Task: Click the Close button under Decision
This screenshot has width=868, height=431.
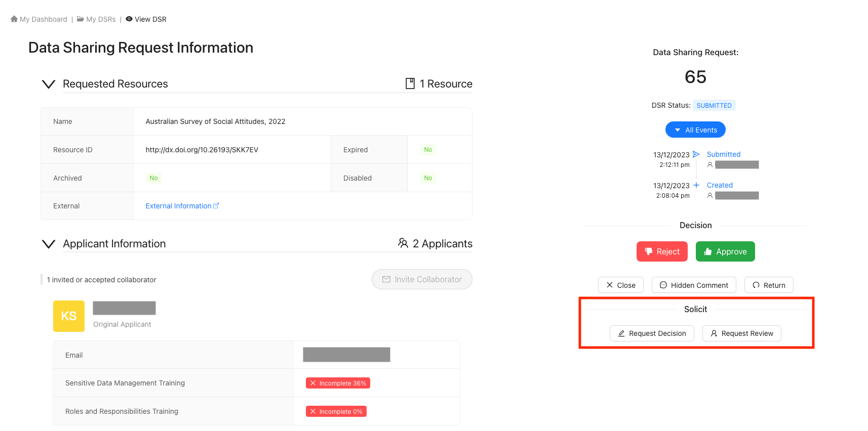Action: click(621, 285)
